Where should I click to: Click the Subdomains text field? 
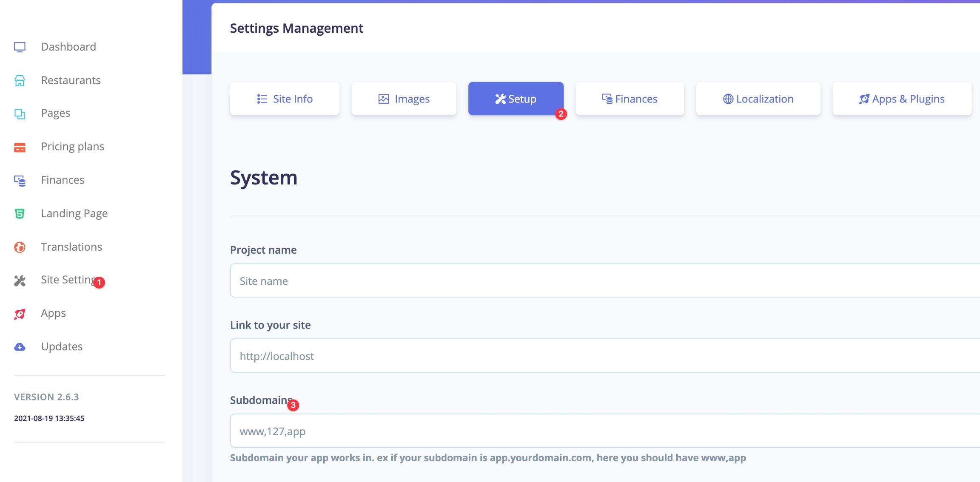tap(604, 431)
